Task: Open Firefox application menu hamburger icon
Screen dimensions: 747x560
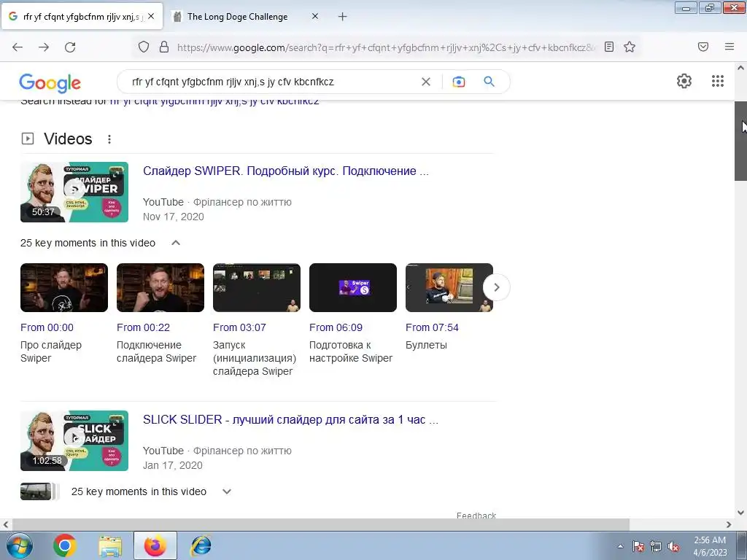Action: [729, 47]
